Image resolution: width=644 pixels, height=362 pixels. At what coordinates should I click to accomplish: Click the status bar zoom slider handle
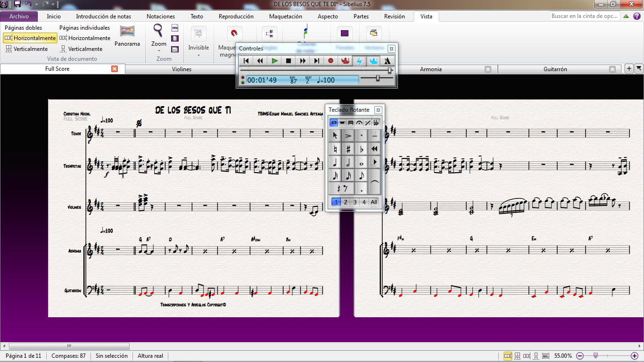(596, 355)
